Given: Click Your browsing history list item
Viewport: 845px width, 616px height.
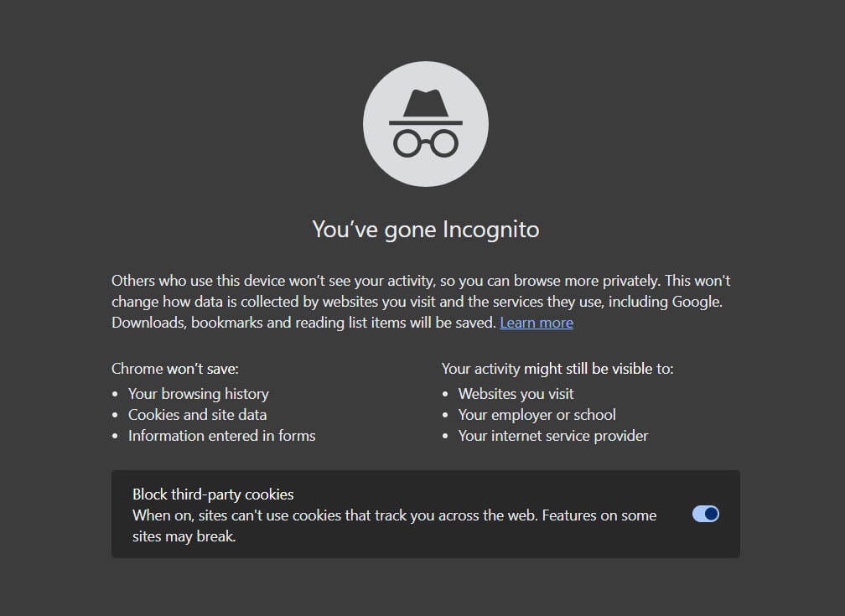Looking at the screenshot, I should [199, 394].
